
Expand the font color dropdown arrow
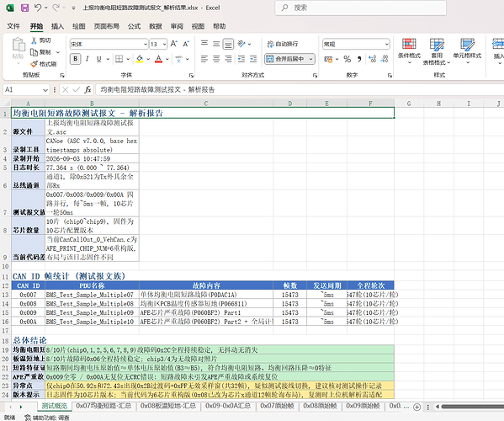167,59
